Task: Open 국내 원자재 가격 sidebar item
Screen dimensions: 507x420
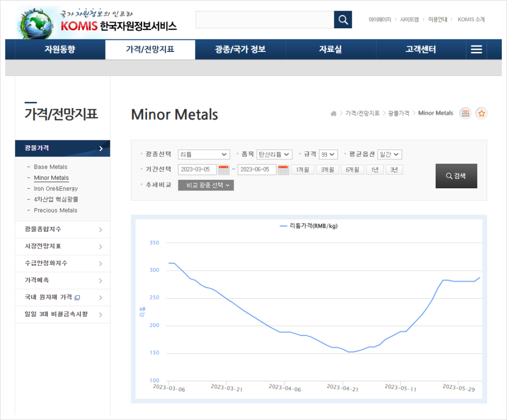Action: (x=62, y=297)
